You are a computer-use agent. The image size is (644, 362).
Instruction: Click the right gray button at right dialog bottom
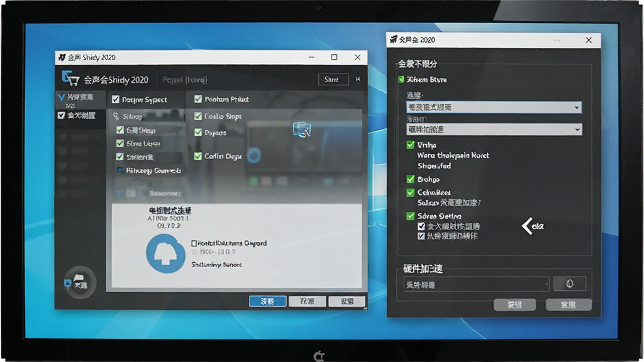tap(569, 305)
